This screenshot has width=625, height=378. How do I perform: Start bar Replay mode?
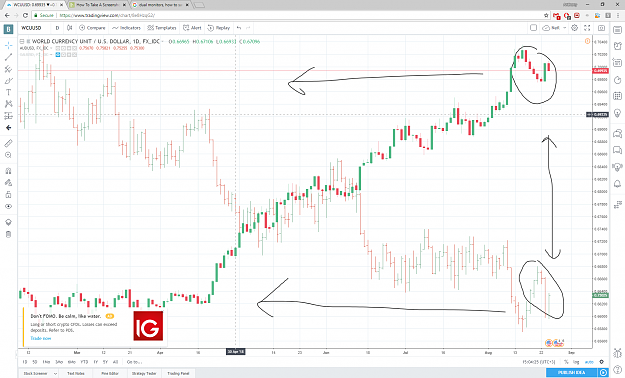(219, 28)
